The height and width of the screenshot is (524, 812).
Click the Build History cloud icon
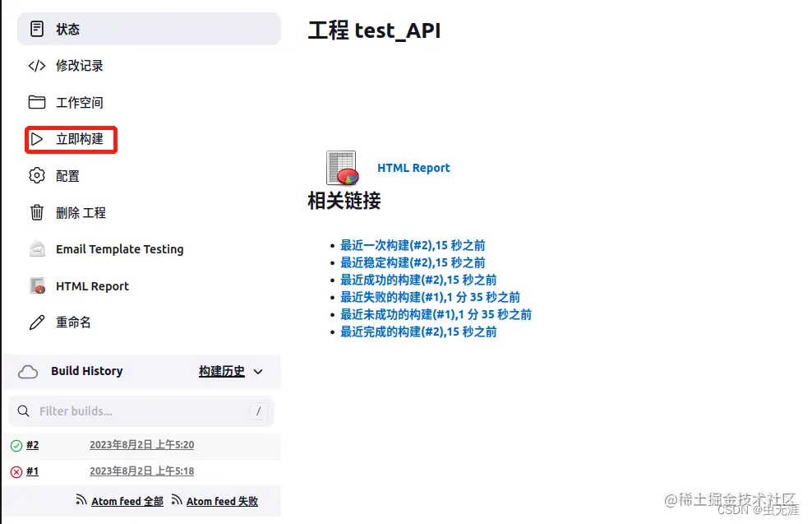[x=27, y=371]
